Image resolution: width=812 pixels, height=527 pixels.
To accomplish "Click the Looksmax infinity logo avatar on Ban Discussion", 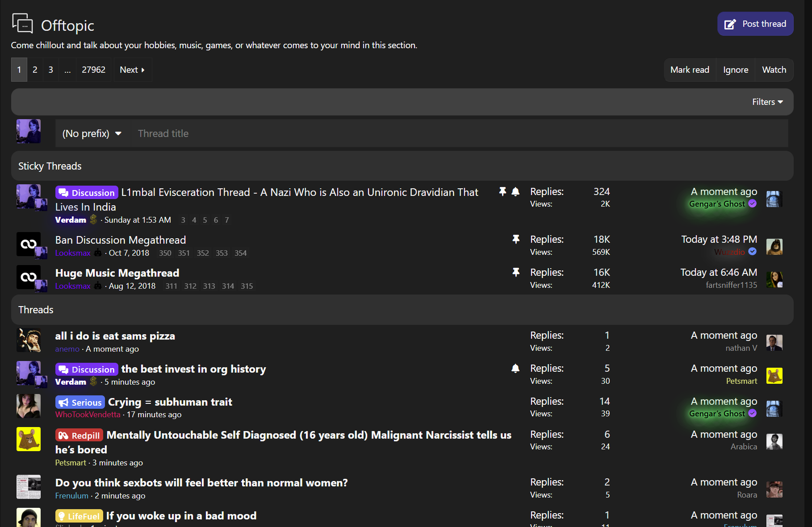I will coord(28,244).
